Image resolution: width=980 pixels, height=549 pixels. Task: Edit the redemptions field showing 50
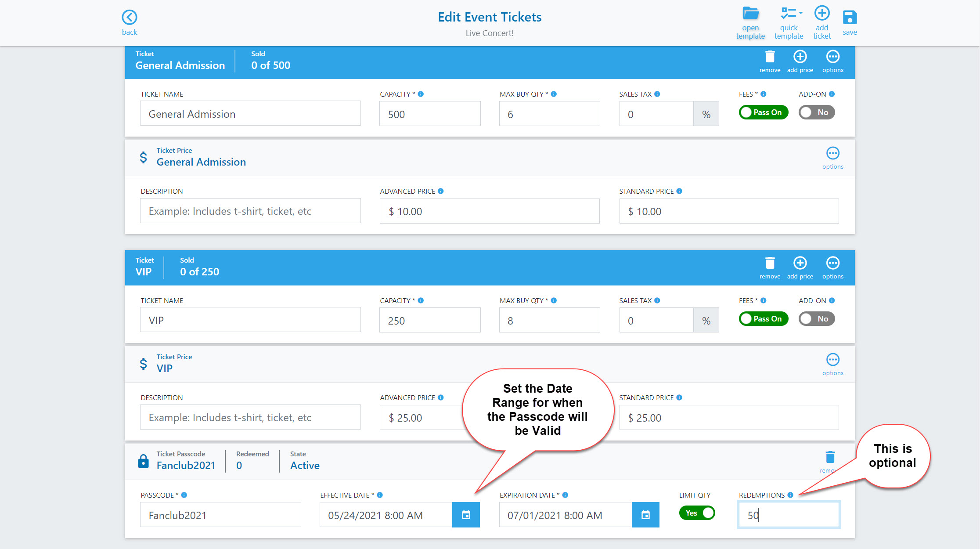(x=789, y=515)
